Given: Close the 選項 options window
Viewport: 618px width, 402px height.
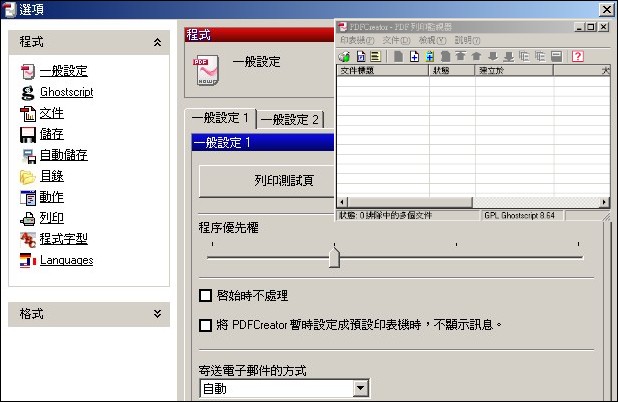Looking at the screenshot, I should 606,9.
